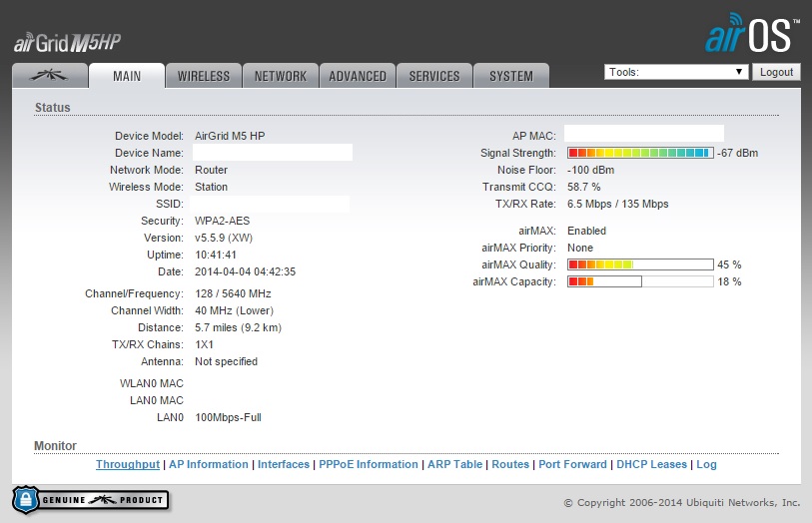Click the Ubiquiti Networks copyright text
Screen dimensions: 812x523
681,502
